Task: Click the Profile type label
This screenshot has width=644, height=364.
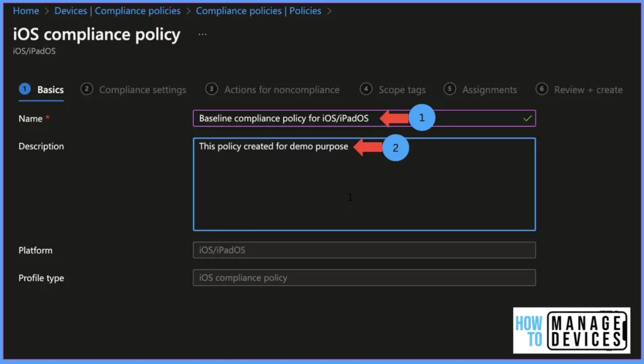Action: pyautogui.click(x=41, y=278)
